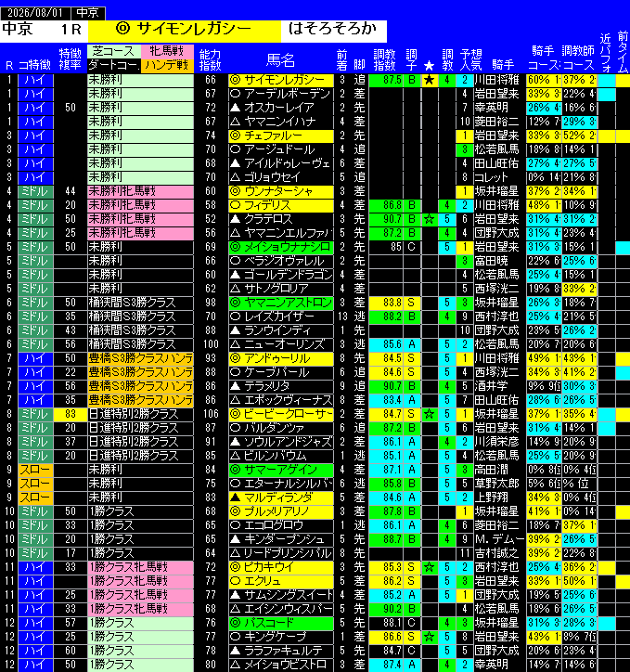This screenshot has width=630, height=672.
Task: Select horse マルディランダ
Action: [281, 498]
